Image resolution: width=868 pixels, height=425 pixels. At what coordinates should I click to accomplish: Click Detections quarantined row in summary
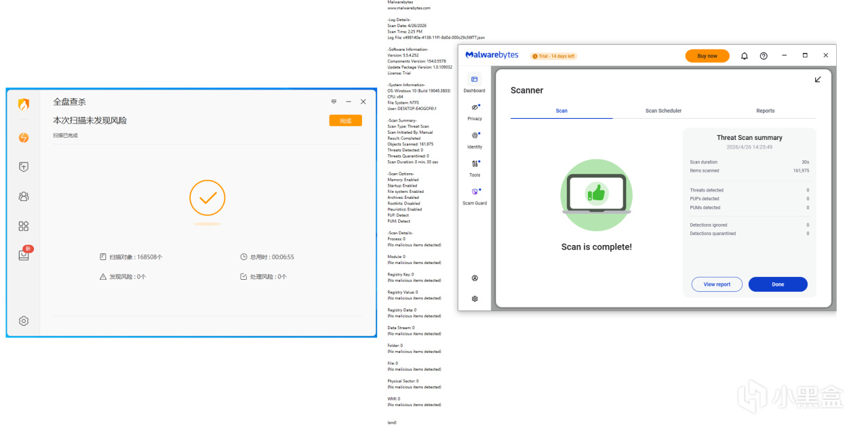point(749,234)
